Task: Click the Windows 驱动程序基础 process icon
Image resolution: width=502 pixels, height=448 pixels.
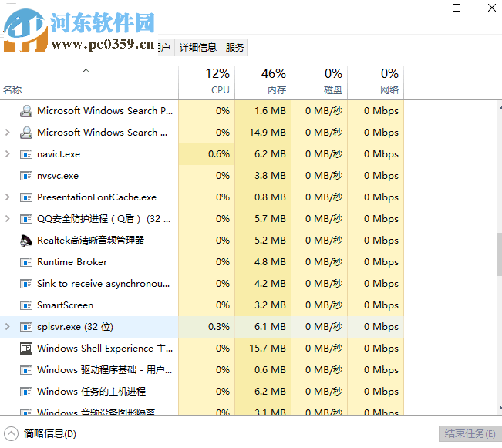Action: 26,370
